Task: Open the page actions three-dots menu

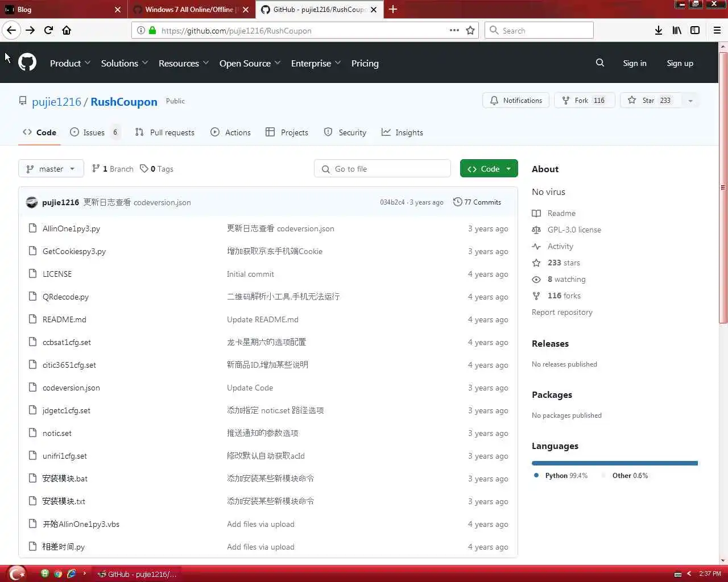Action: pos(454,30)
